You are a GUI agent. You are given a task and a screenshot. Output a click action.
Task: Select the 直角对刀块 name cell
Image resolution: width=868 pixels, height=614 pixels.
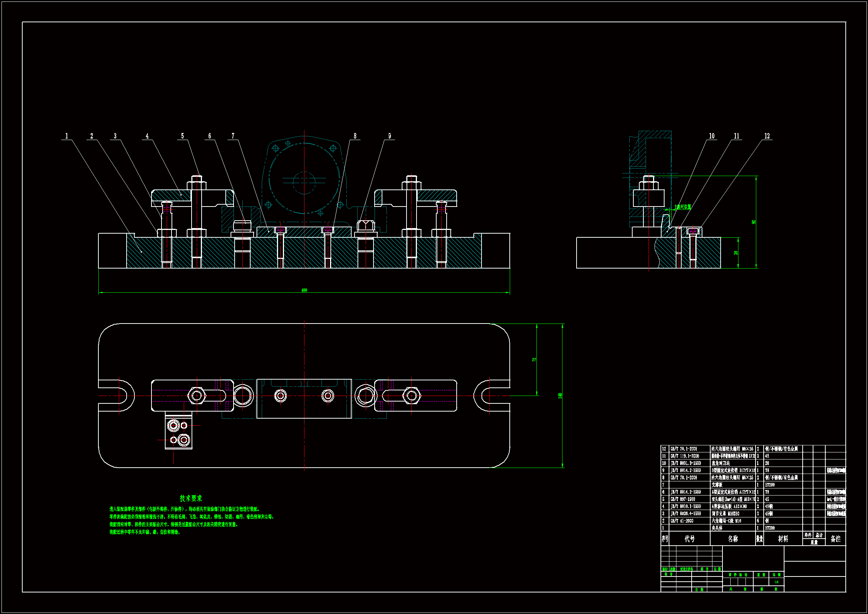[x=721, y=463]
